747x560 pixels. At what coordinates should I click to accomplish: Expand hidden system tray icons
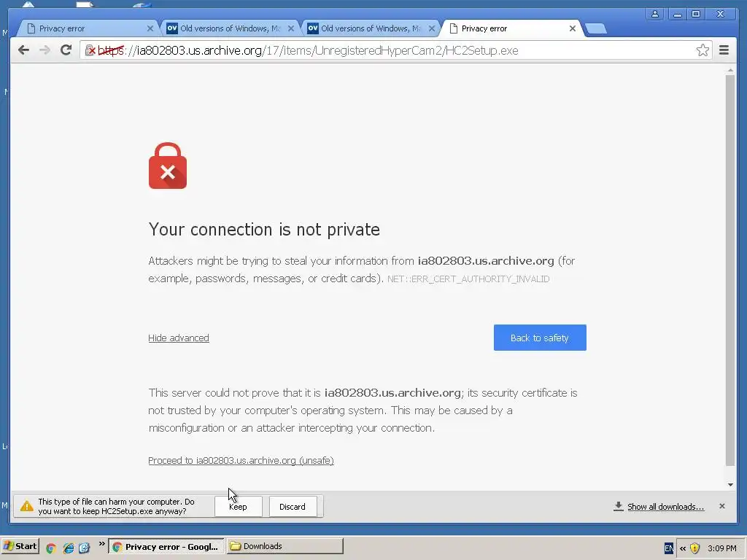click(683, 548)
